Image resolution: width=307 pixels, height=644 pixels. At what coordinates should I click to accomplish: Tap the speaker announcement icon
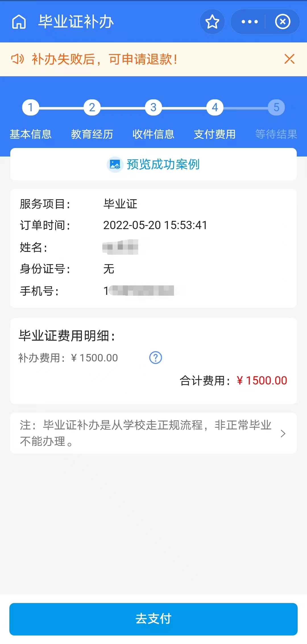18,59
